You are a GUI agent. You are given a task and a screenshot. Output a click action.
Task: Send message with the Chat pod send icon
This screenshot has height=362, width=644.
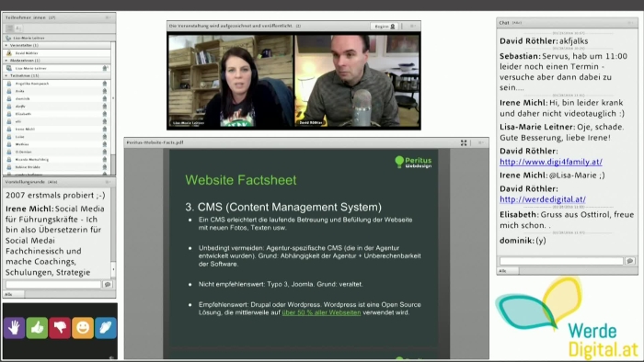(630, 261)
